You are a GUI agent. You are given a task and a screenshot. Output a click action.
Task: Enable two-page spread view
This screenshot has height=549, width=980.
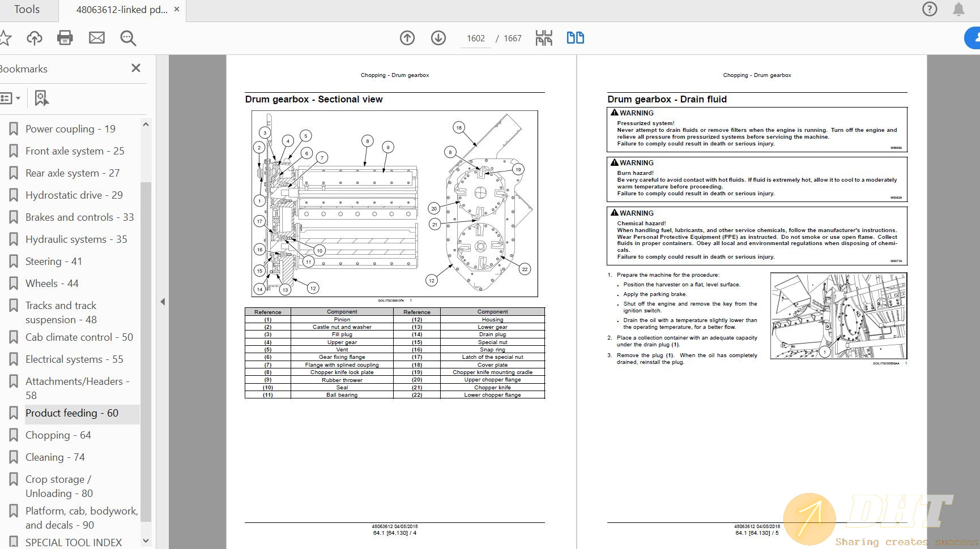[576, 38]
